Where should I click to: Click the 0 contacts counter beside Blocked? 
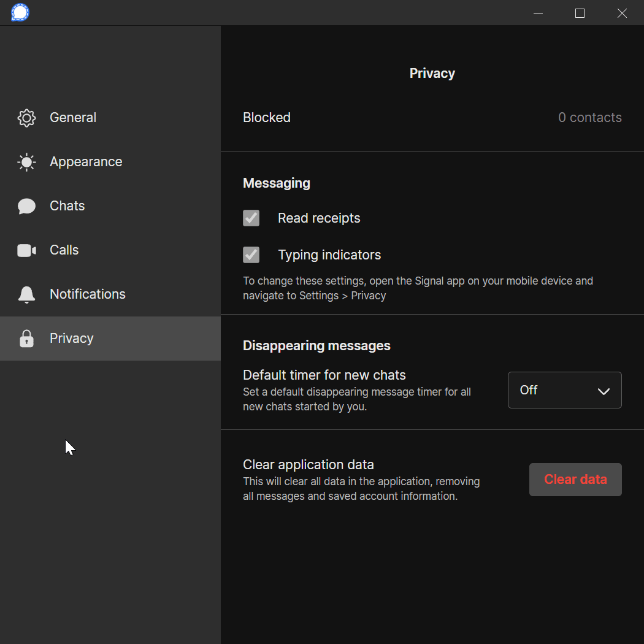[x=589, y=118]
